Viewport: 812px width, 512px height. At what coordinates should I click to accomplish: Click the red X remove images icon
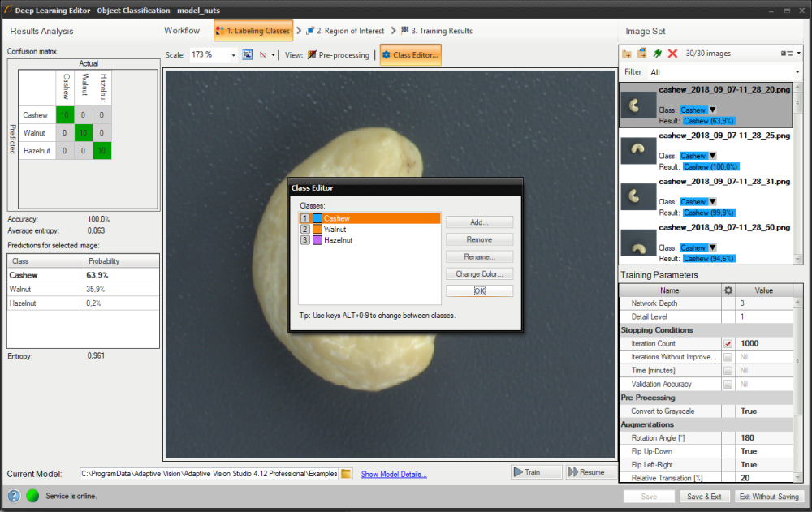tap(672, 54)
